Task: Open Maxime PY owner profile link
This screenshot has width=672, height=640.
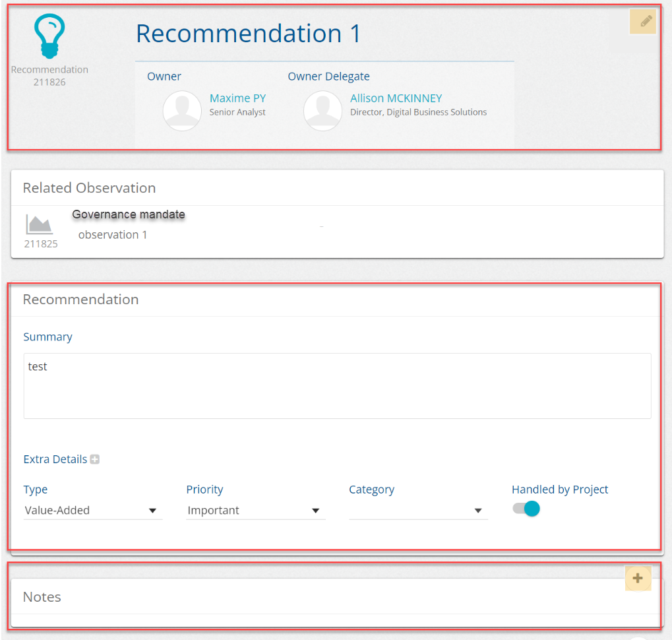Action: tap(237, 98)
